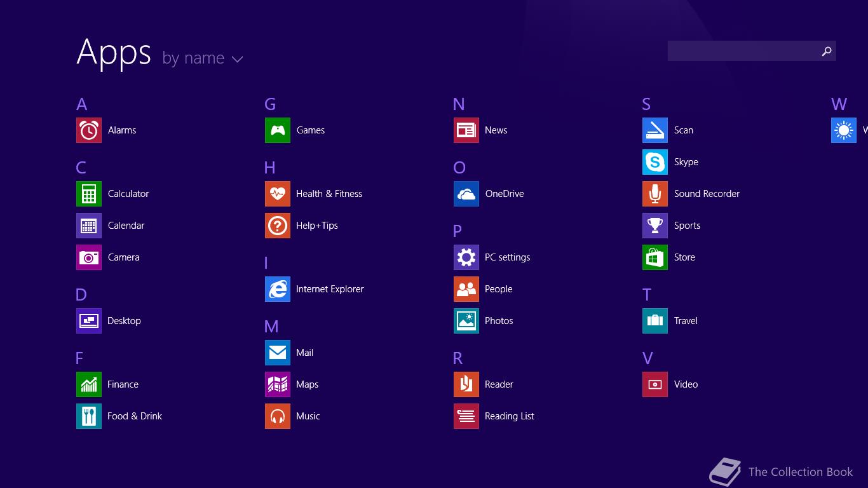The image size is (868, 488).
Task: Launch the Calculator app icon
Action: [89, 194]
